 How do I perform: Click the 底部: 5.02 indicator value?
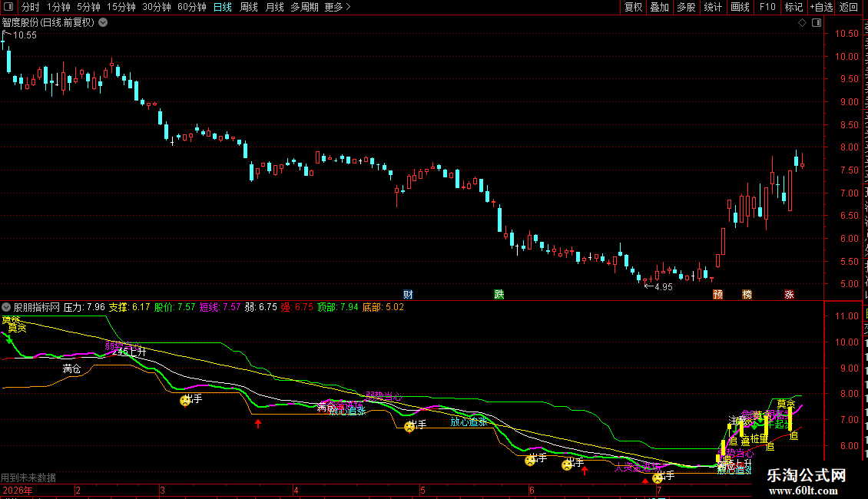(383, 307)
